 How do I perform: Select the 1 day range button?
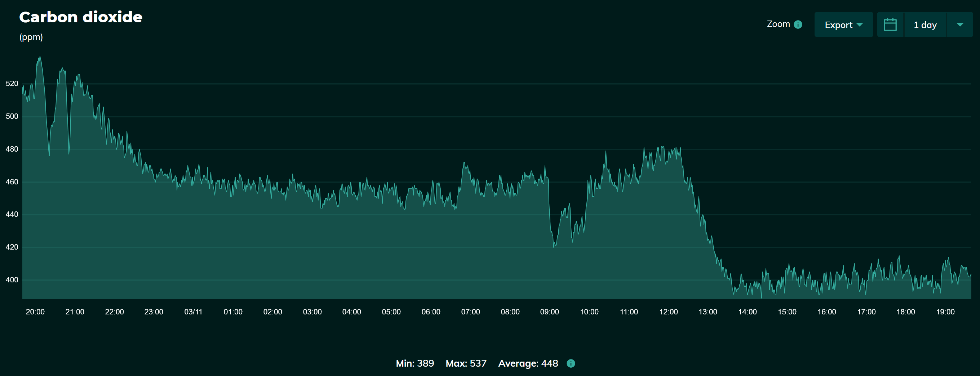[x=925, y=25]
